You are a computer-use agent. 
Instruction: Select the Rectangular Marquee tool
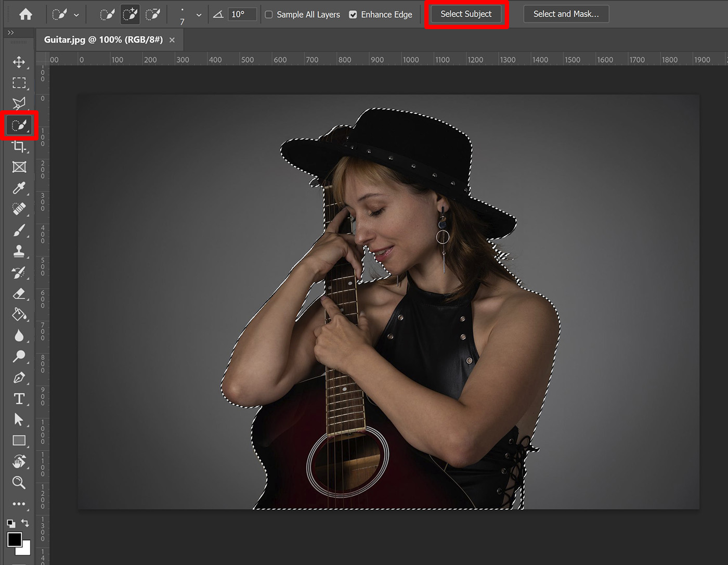[x=19, y=83]
